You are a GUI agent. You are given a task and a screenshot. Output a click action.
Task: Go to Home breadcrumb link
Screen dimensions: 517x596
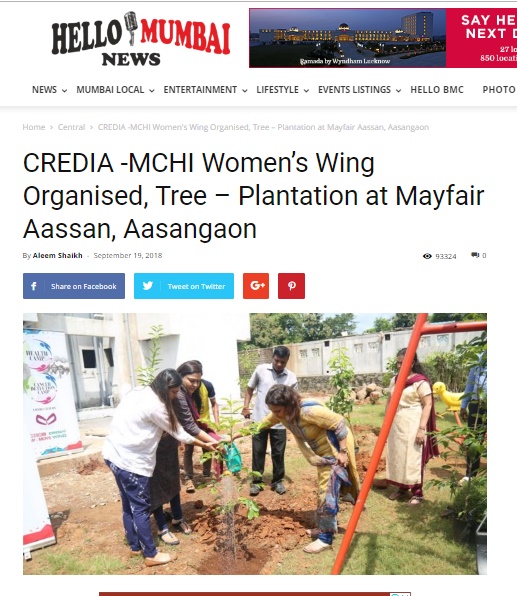point(34,127)
